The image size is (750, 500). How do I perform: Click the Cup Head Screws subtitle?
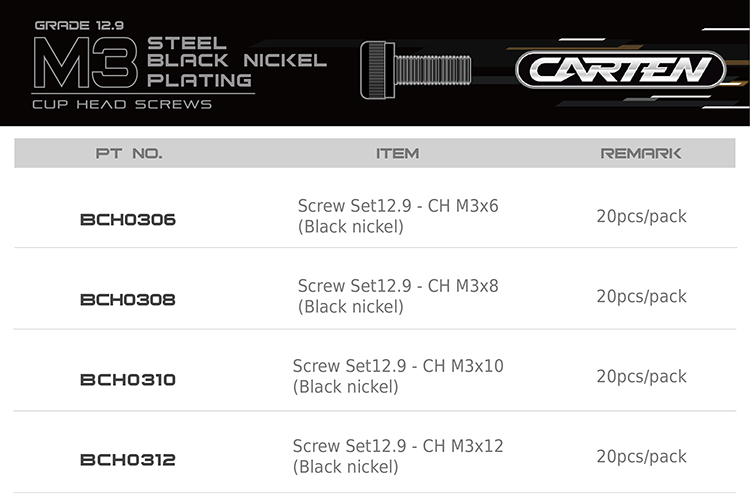(x=122, y=104)
